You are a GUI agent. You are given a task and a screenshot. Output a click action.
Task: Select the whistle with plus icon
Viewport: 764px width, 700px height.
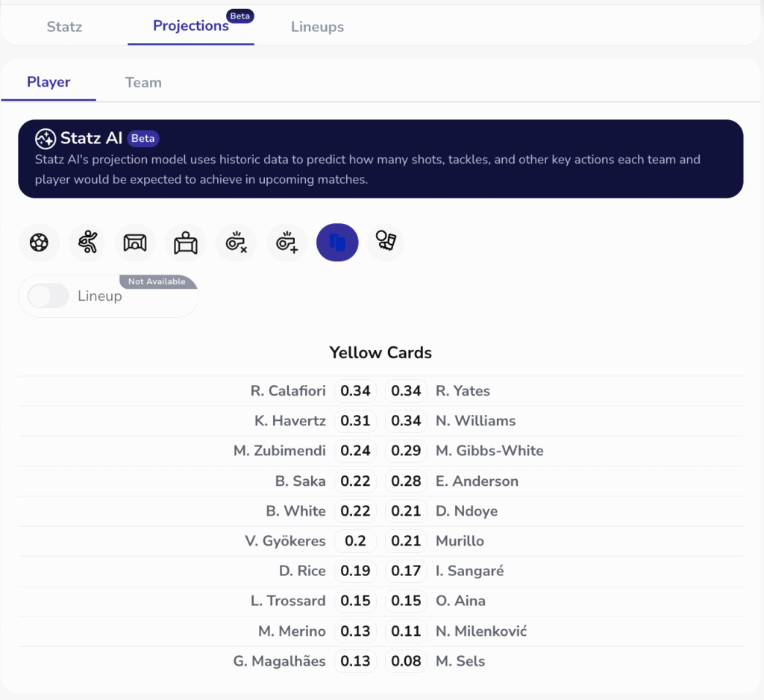click(286, 243)
